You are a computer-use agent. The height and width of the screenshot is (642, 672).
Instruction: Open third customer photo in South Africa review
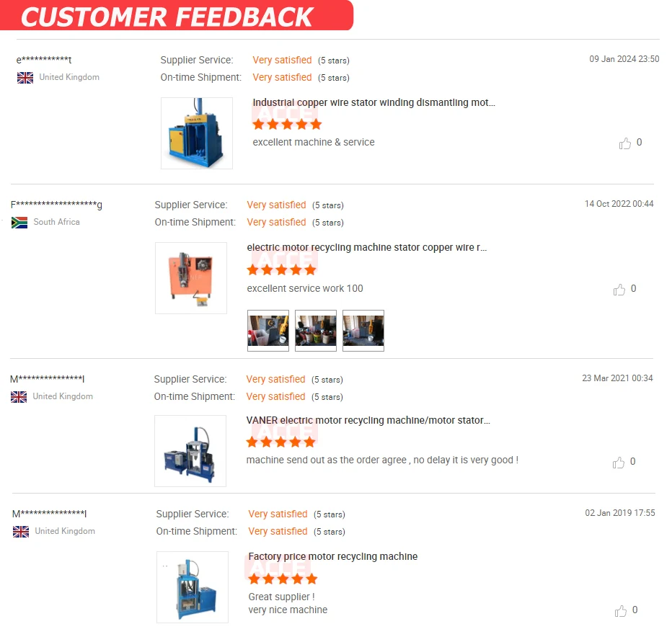pos(363,331)
